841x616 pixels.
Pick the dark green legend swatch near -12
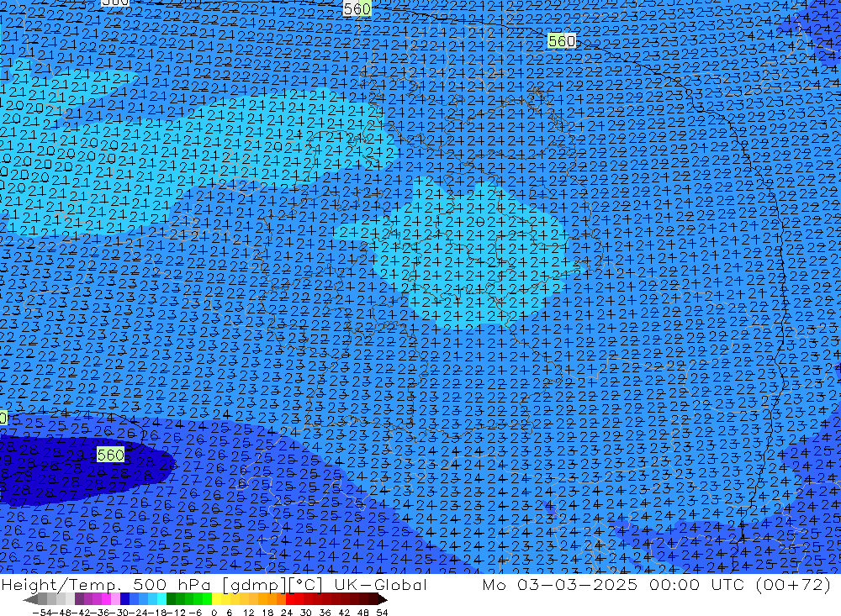(171, 599)
